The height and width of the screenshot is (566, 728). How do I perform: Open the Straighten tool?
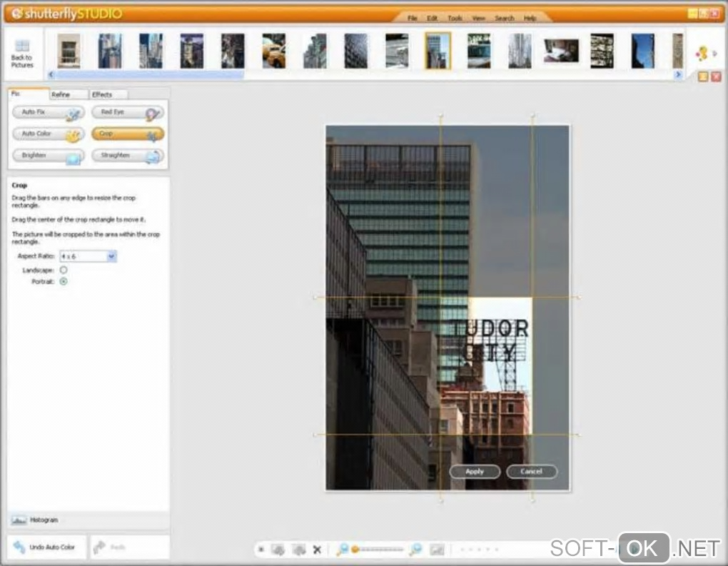pos(128,156)
